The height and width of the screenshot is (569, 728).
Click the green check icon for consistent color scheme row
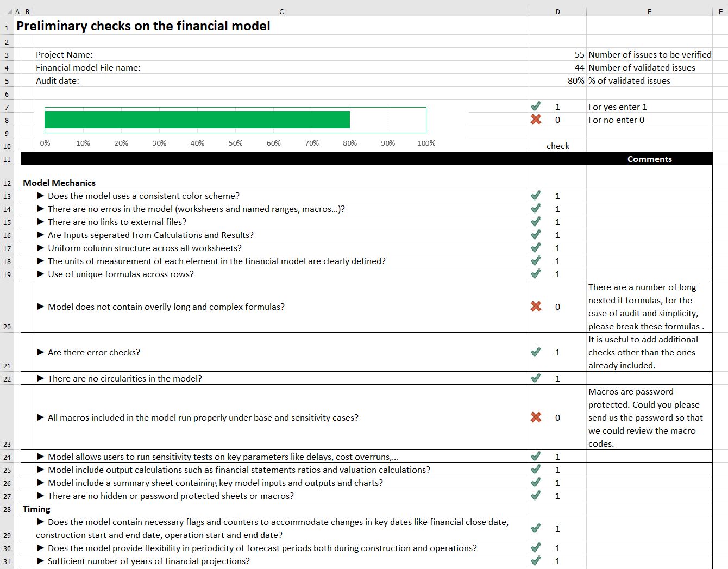coord(536,195)
